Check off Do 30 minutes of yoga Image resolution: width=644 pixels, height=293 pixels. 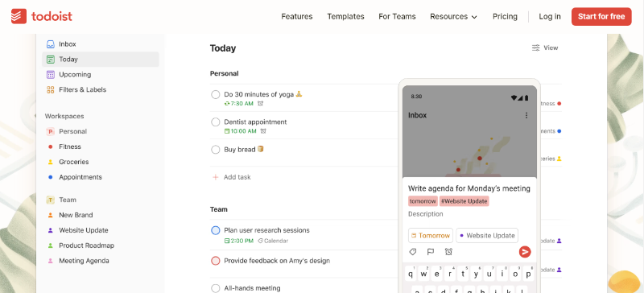coord(216,94)
